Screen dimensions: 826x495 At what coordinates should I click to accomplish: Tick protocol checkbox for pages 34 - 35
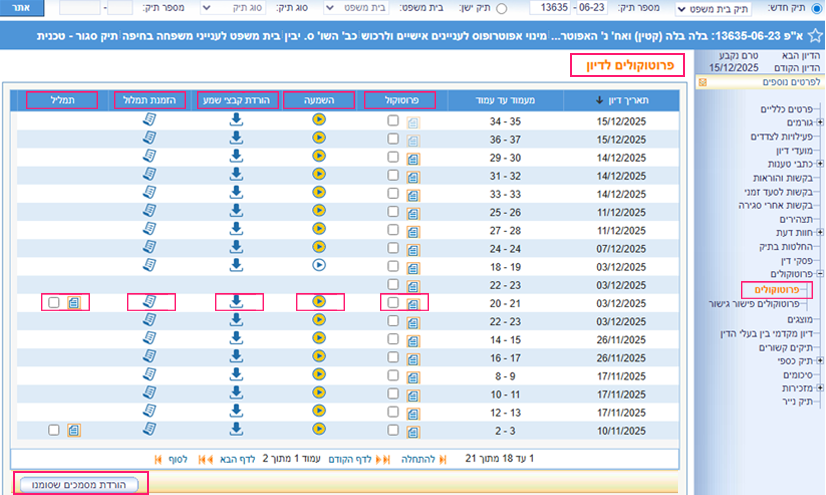point(393,121)
